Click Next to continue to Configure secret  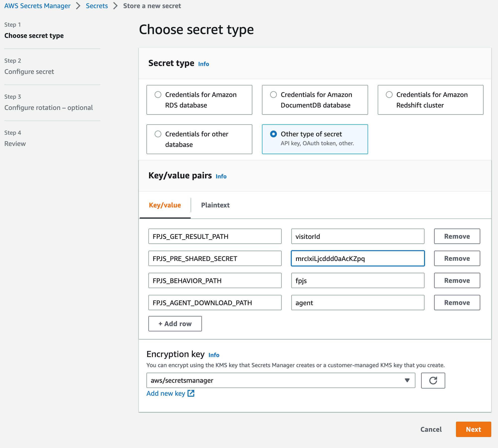point(473,429)
